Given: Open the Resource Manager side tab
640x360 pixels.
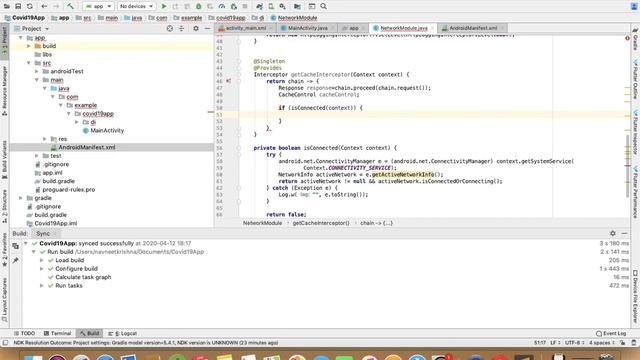Looking at the screenshot, I should [4, 91].
